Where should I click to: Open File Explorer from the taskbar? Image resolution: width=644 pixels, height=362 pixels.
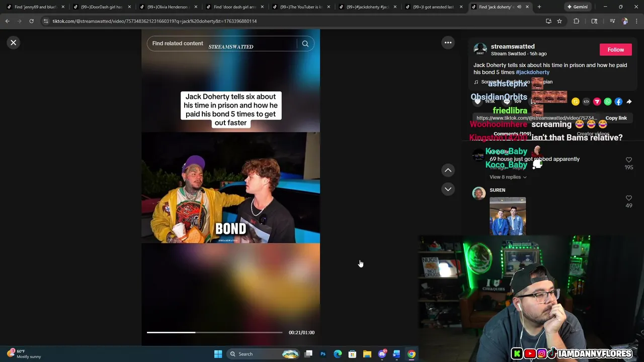coord(367,354)
